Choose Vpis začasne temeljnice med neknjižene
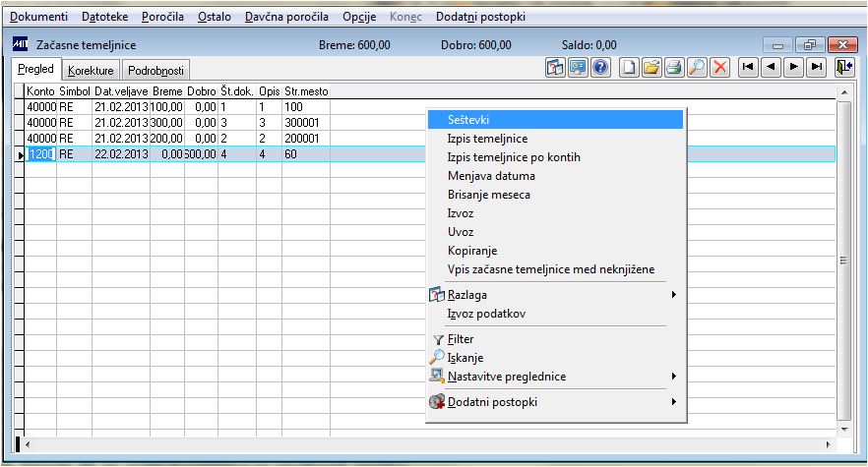Screen dimensions: 868x467 pos(555,269)
